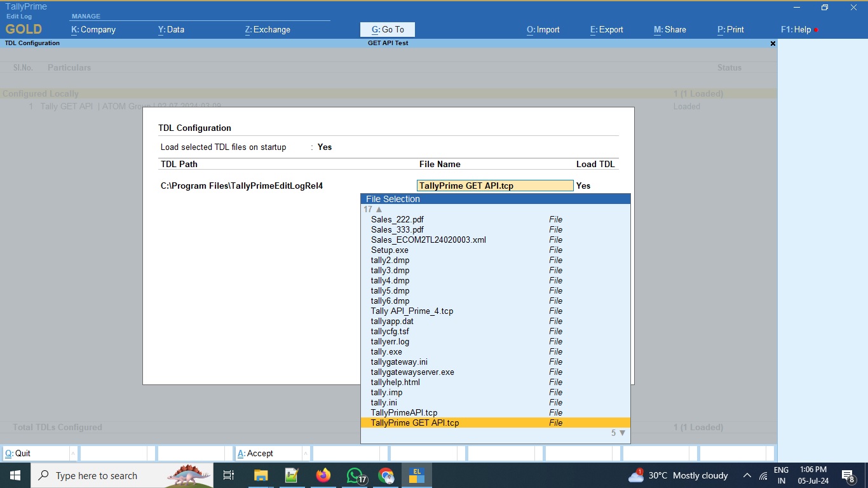Choose Sales_ECOM2TL24020003.xml file
Viewport: 868px width, 488px height.
496,240
